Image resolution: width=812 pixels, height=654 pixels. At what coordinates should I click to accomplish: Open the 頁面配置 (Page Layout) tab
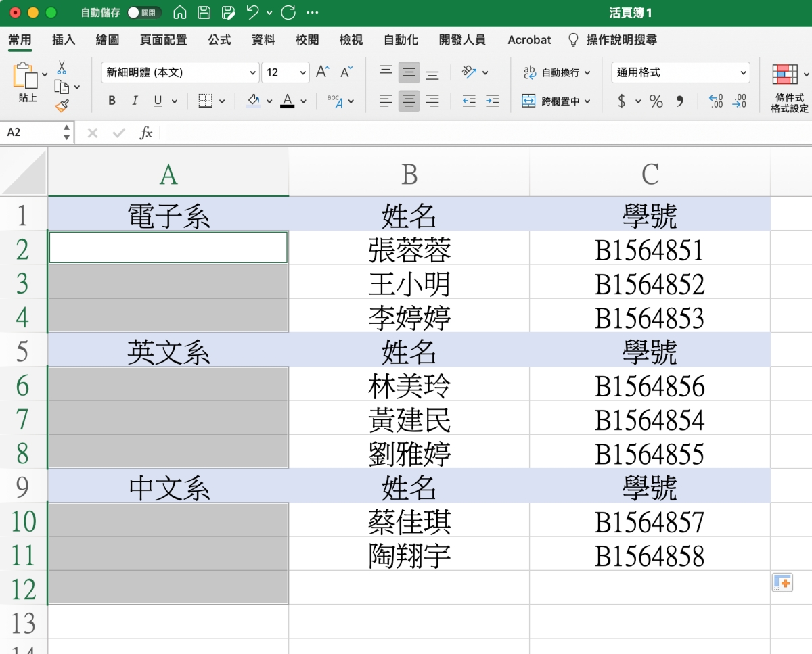pyautogui.click(x=163, y=40)
